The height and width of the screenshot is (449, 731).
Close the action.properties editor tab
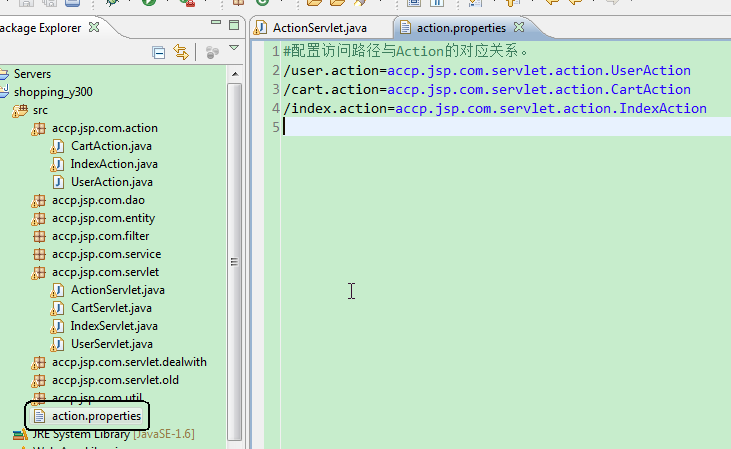(x=516, y=28)
